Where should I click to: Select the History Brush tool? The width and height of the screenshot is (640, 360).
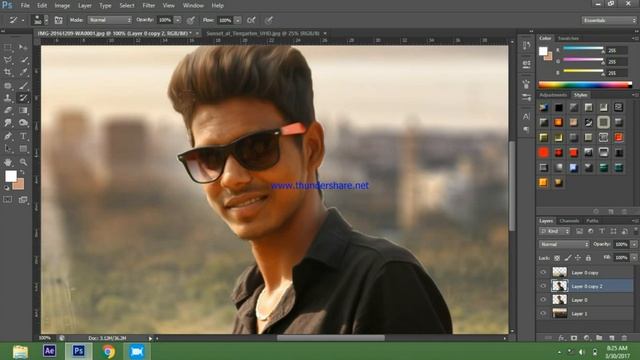click(23, 98)
